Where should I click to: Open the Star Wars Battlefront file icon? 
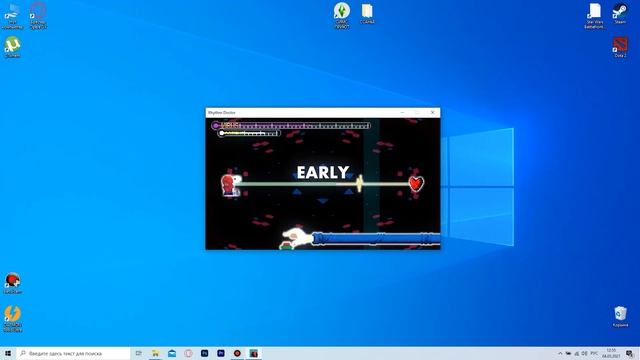pos(595,16)
